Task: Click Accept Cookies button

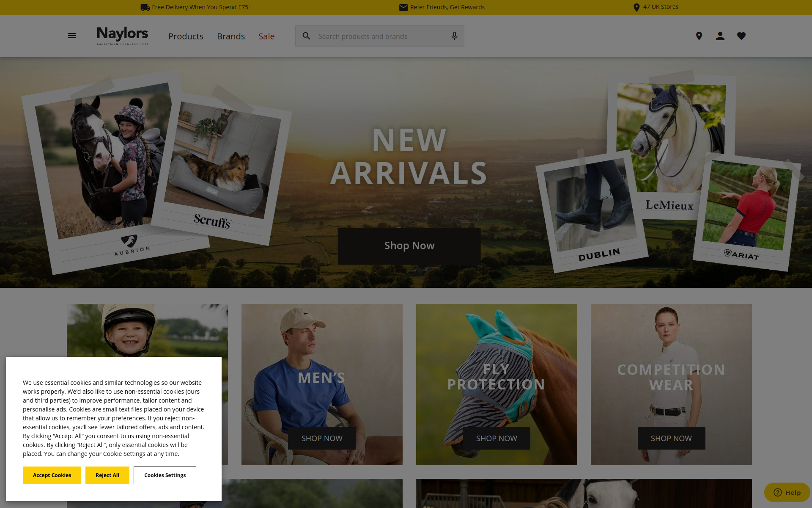Action: click(x=52, y=475)
